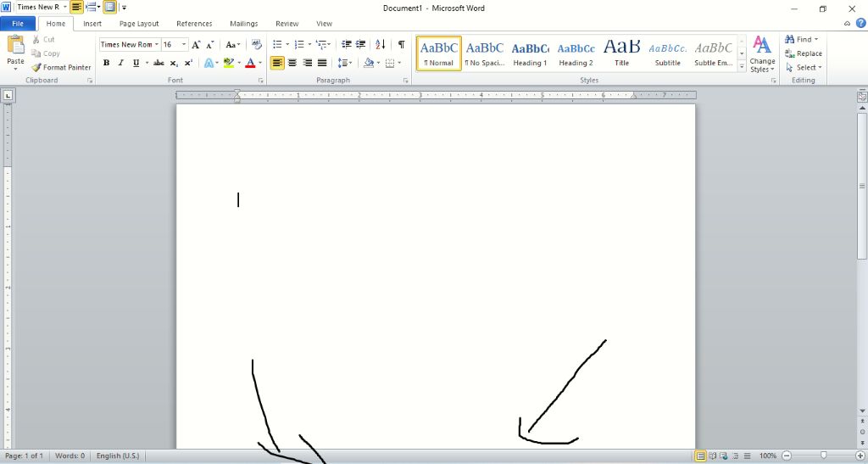Open the Font dialog launcher
This screenshot has width=868, height=464.
pos(260,81)
